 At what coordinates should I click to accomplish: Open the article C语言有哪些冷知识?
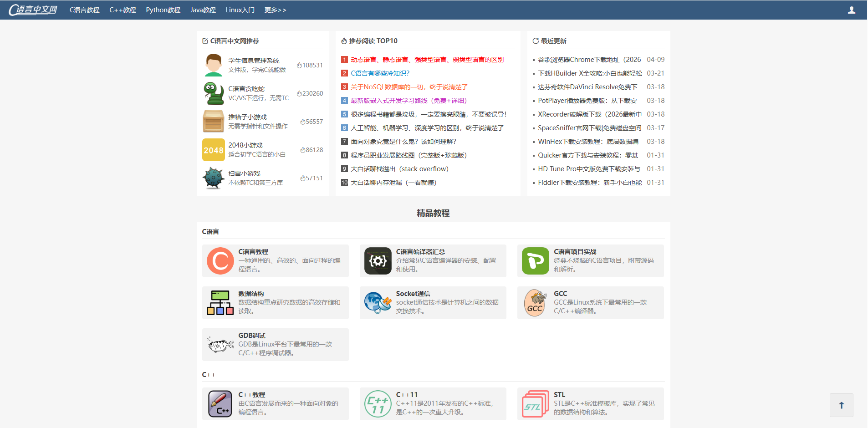pos(380,73)
